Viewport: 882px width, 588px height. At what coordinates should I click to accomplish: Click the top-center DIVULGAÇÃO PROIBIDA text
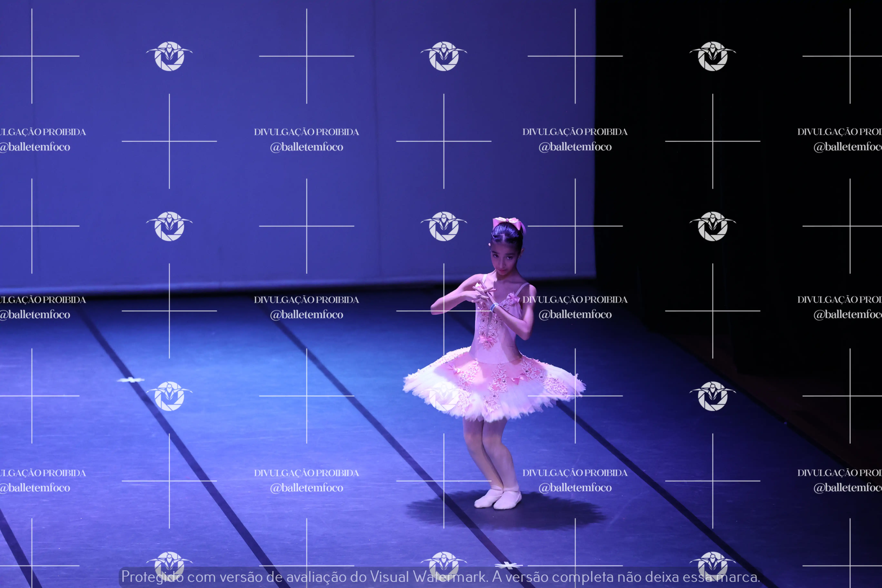pos(306,132)
